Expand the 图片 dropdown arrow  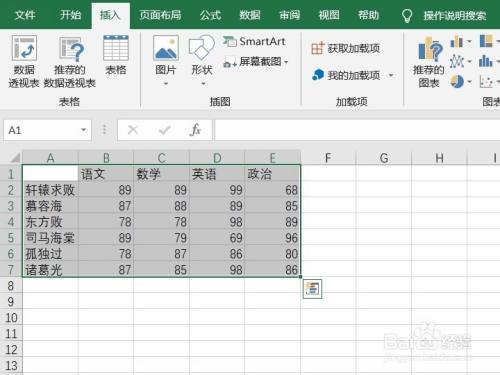(166, 84)
